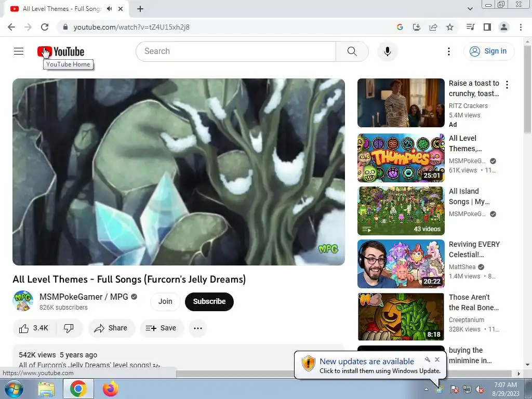Toggle Chrome side panel
Viewport: 532px width, 399px height.
pyautogui.click(x=487, y=27)
